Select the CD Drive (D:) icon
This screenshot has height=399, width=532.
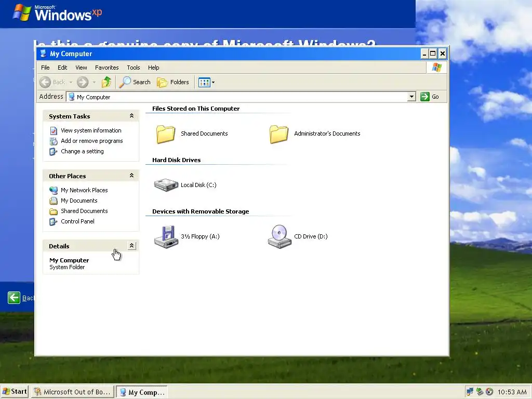[x=280, y=236]
